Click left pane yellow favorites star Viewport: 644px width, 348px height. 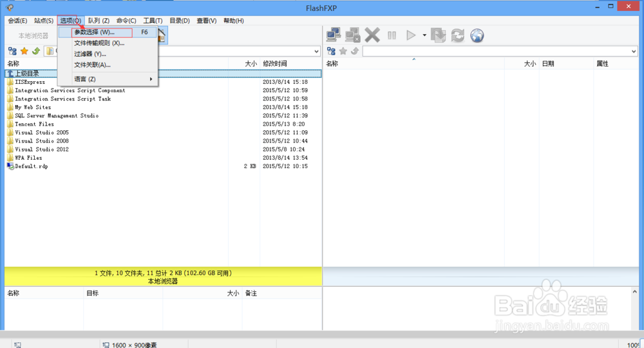pyautogui.click(x=24, y=51)
